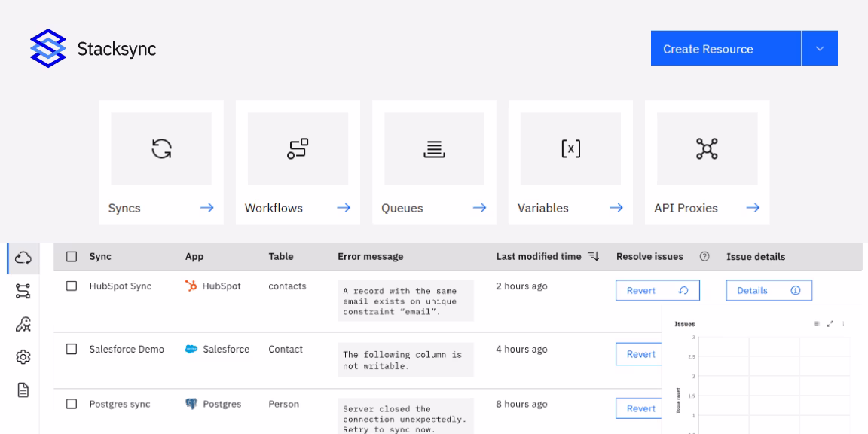Open the settings gear sidebar icon
Screen dimensions: 868x434
click(x=23, y=358)
